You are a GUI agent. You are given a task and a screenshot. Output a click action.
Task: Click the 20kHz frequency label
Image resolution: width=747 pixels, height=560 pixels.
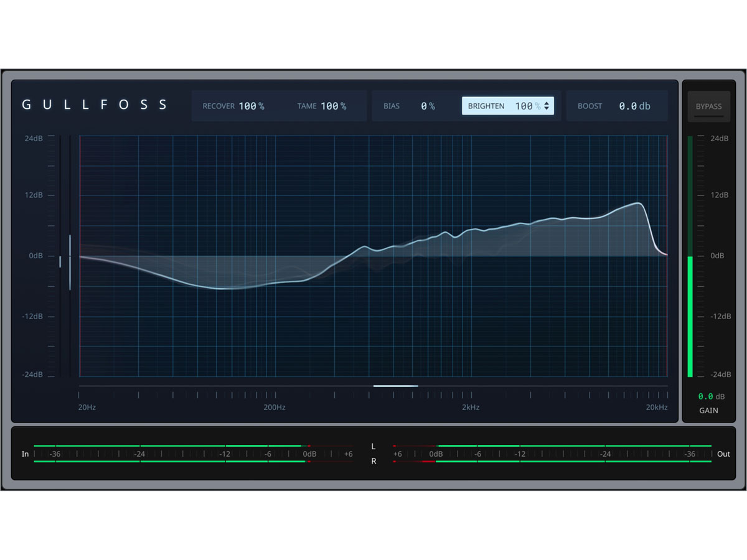[657, 408]
